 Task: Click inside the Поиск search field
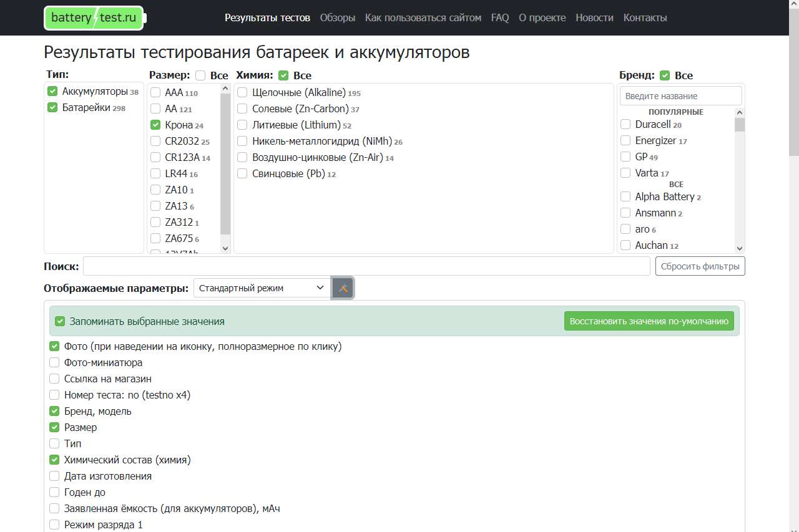pyautogui.click(x=367, y=266)
